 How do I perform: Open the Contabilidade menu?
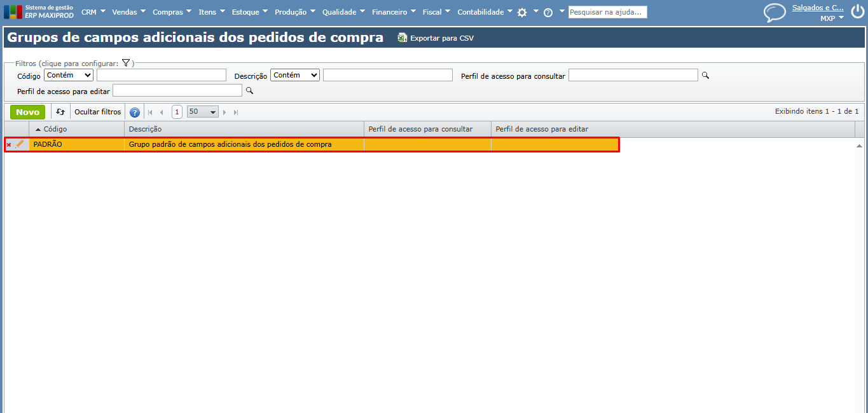[x=485, y=12]
